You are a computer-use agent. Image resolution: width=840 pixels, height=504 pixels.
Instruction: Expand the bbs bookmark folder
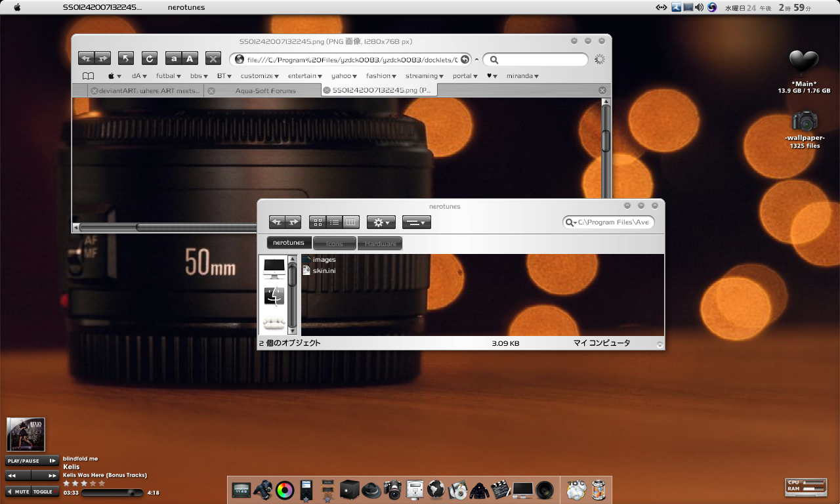click(199, 76)
